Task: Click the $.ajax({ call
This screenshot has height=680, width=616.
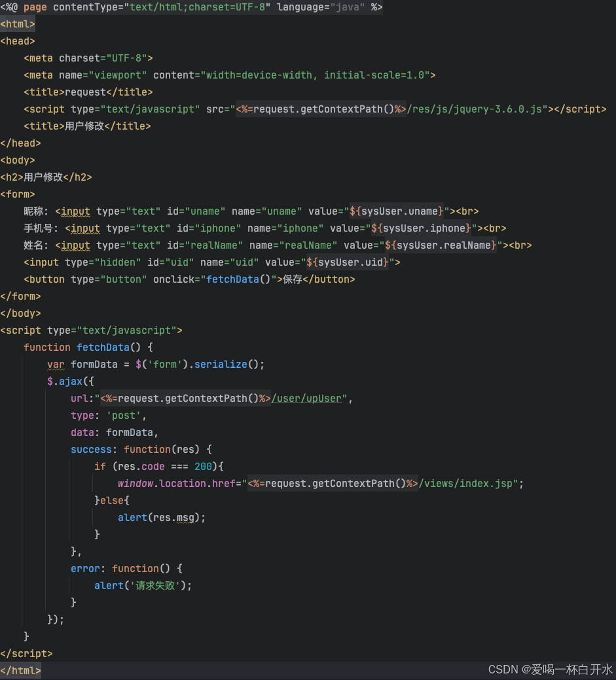Action: click(x=71, y=381)
